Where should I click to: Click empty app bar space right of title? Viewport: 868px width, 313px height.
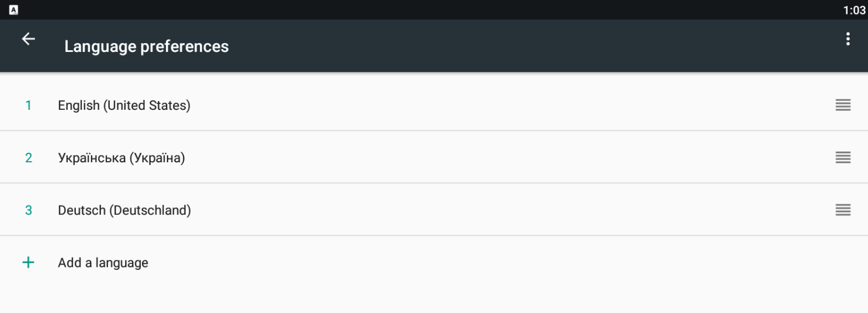click(x=526, y=46)
